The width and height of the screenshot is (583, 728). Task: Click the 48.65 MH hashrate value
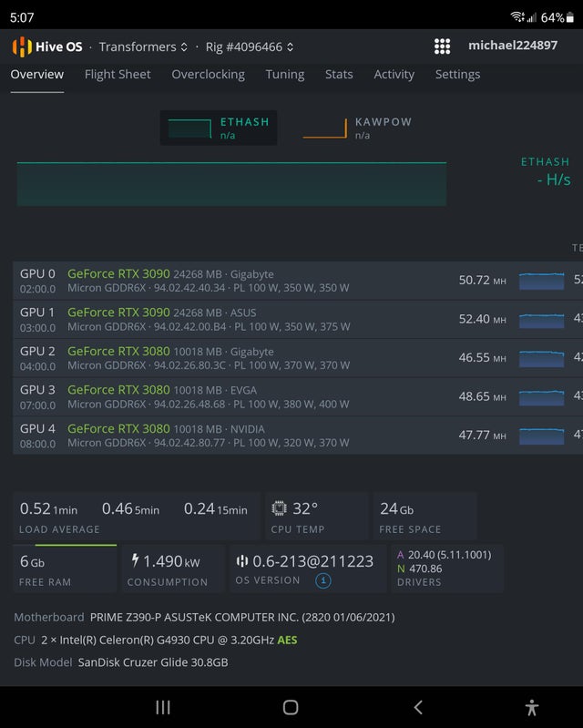point(482,396)
